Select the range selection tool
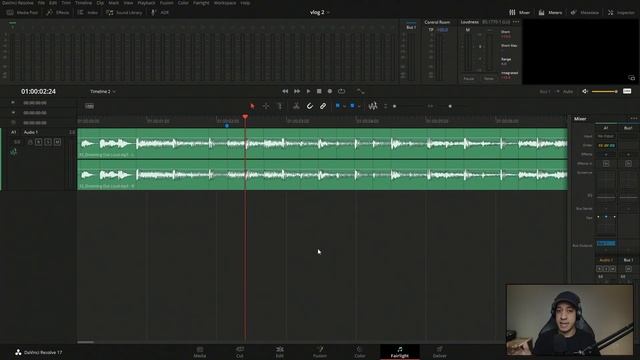 (266, 106)
